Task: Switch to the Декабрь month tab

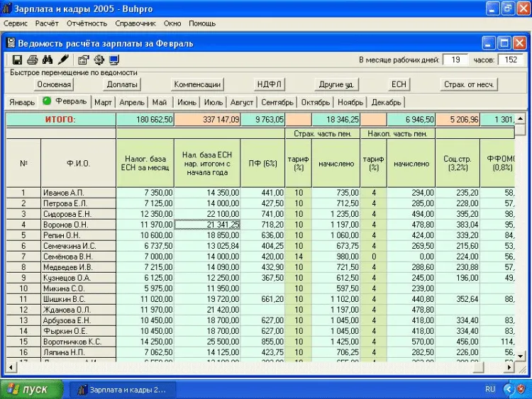Action: (x=387, y=102)
